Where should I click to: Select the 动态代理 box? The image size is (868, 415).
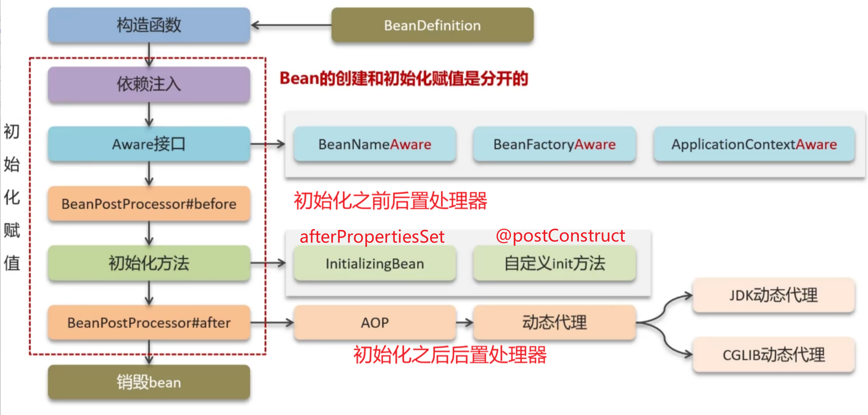[554, 323]
